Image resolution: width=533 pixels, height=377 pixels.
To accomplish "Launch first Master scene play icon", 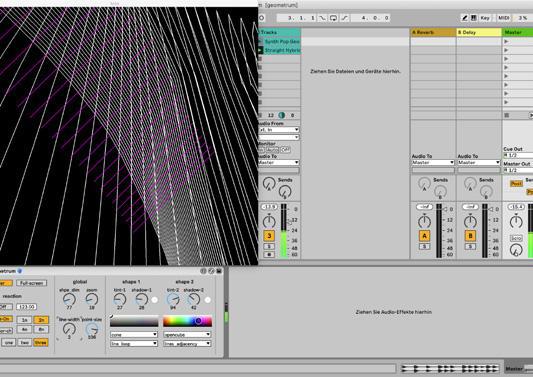I will point(506,41).
